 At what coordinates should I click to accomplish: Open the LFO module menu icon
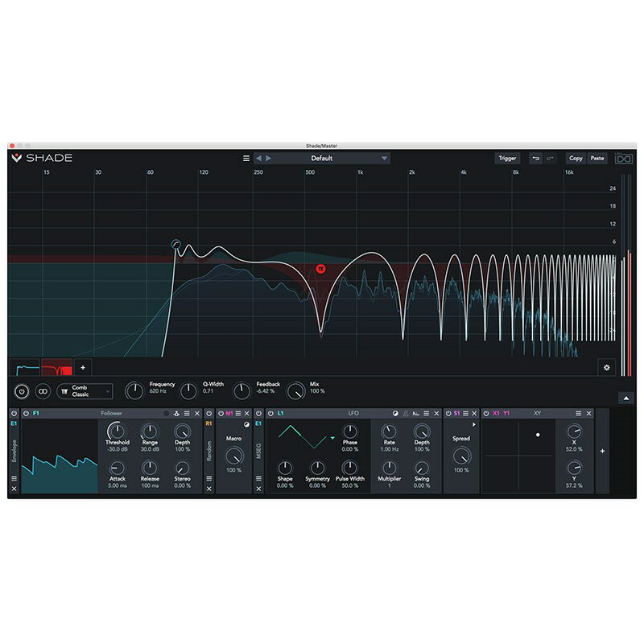426,413
